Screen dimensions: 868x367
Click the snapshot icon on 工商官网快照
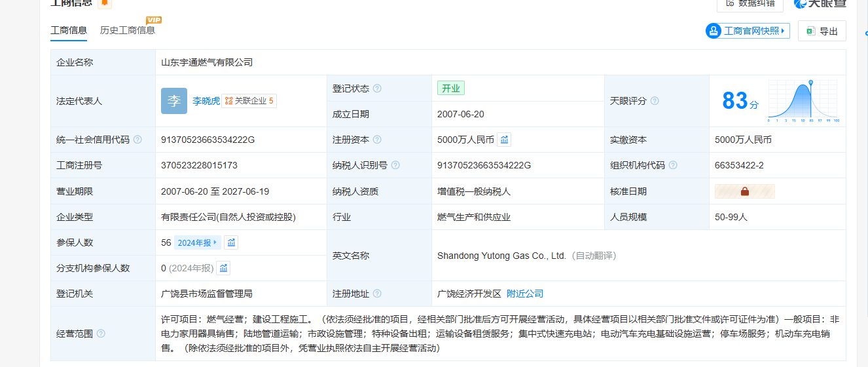point(714,31)
